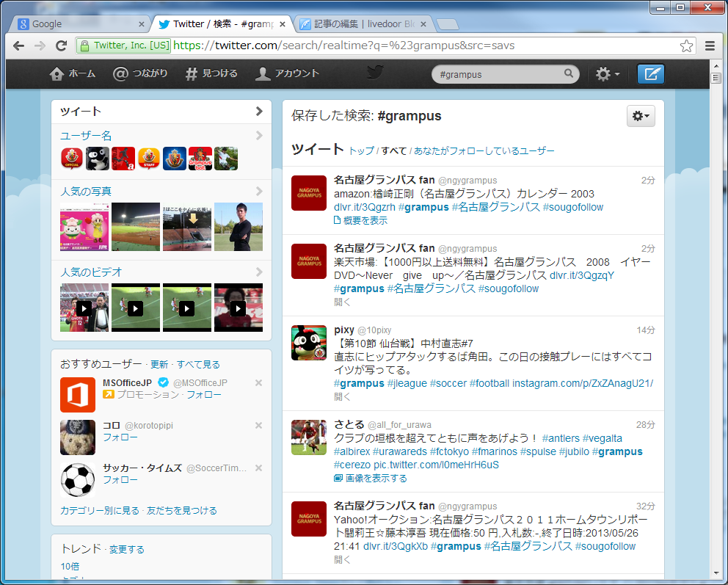Expand the ユーザー名 section chevron
Viewport: 728px width, 585px height.
pyautogui.click(x=259, y=136)
